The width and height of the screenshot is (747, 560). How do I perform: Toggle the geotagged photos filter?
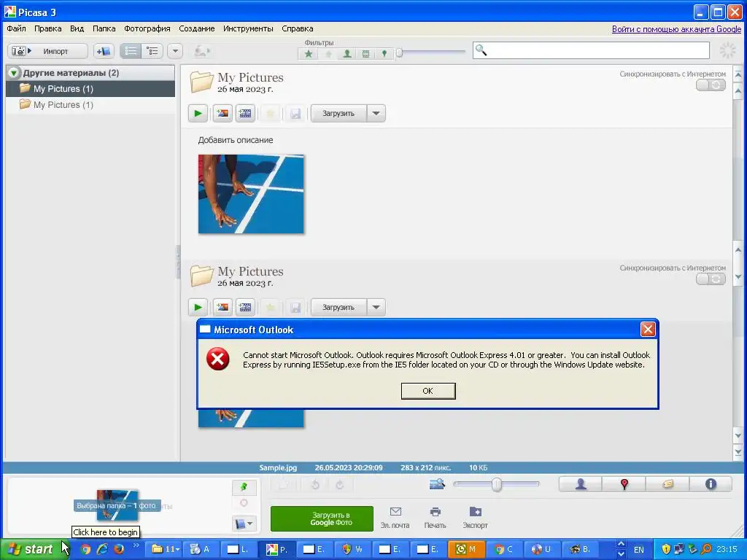coord(384,54)
